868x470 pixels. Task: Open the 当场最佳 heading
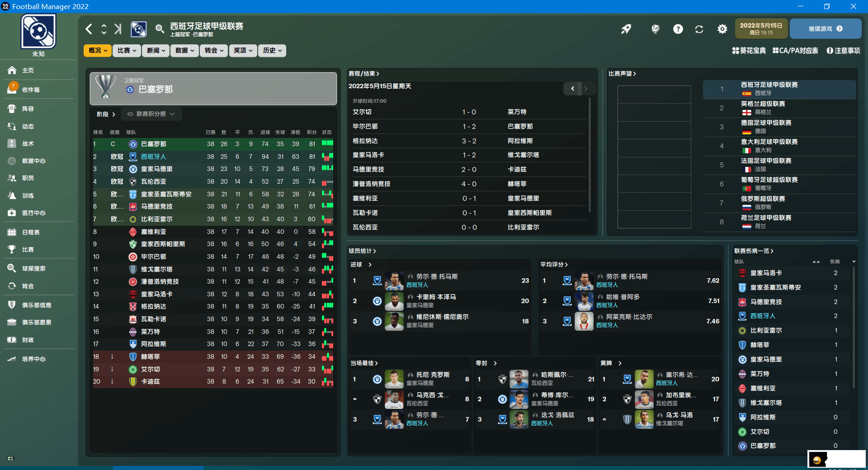pos(364,363)
